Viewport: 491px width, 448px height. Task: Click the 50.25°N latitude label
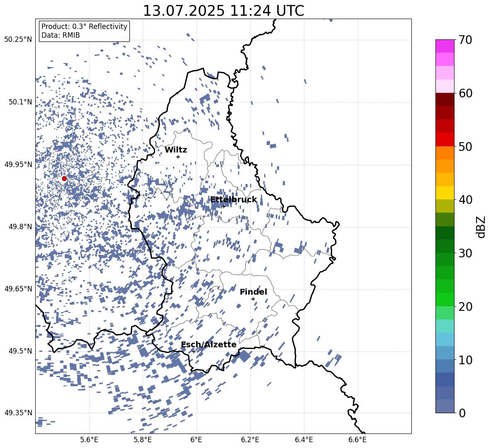pos(18,40)
